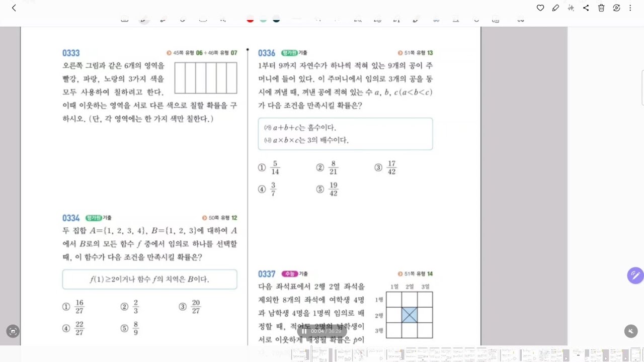Click the '2행' row label of the seating chart
Viewport: 644px width, 362px height.
(379, 315)
